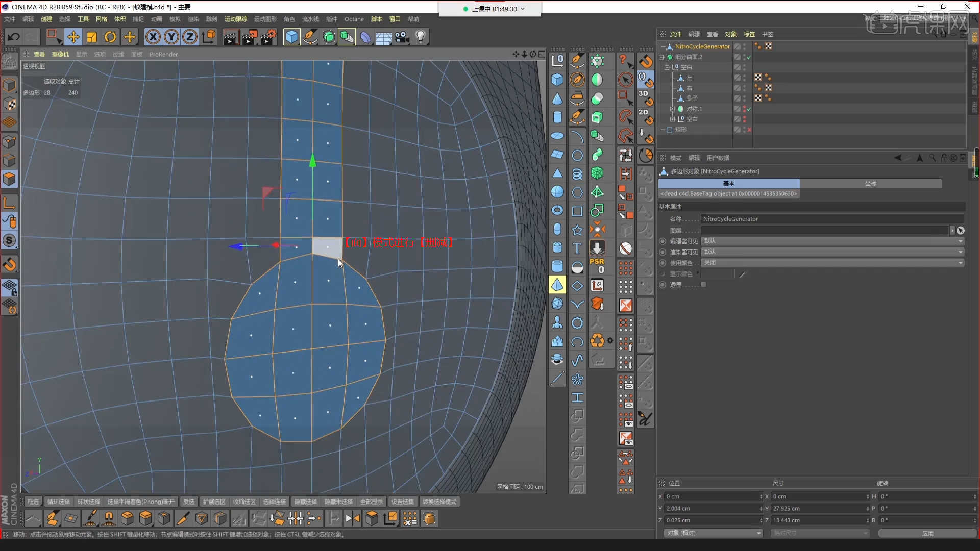Image resolution: width=980 pixels, height=551 pixels.
Task: Collapse the 空白 null under 细分曲面.2
Action: coord(667,67)
